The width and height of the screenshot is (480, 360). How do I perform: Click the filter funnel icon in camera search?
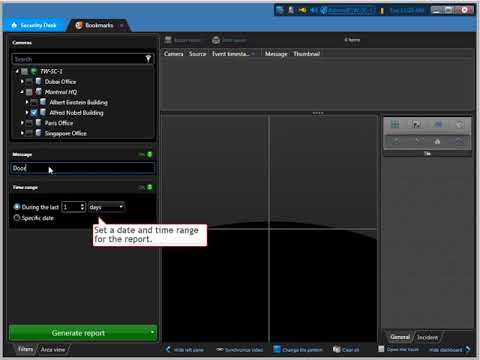pyautogui.click(x=148, y=59)
